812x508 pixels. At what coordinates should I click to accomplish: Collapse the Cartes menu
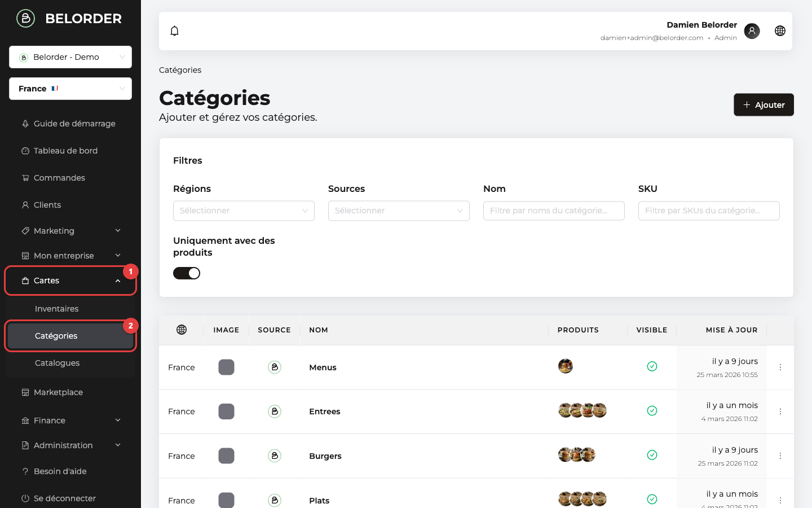tap(70, 281)
